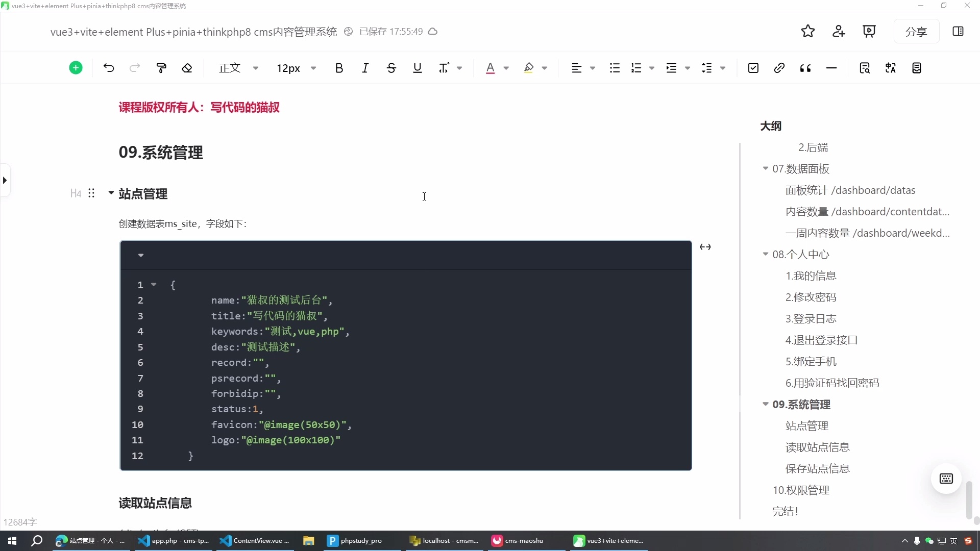
Task: Open the paragraph style 正文 dropdown
Action: (239, 68)
